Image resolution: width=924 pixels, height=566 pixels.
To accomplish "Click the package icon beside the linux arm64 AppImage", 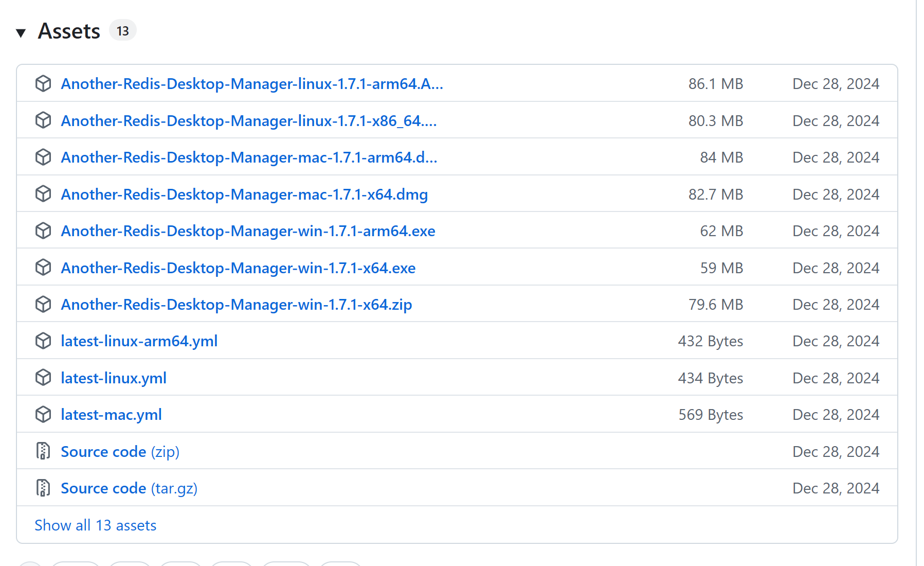I will click(43, 83).
